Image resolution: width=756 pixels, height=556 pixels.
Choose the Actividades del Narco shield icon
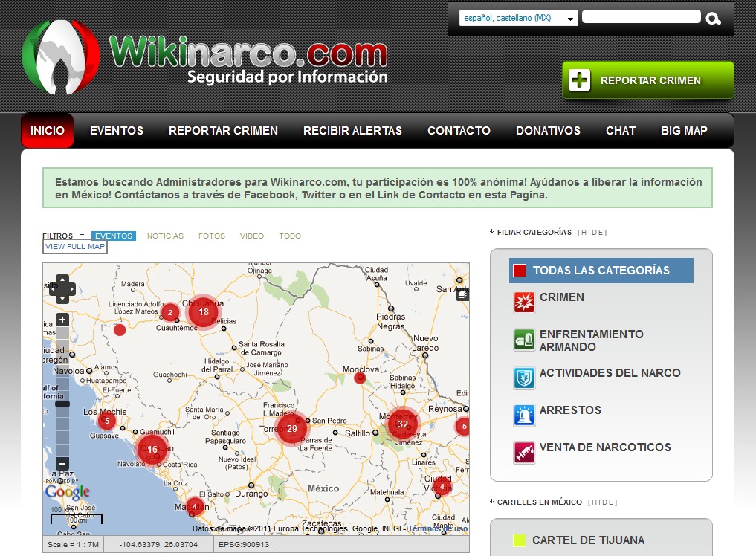(x=524, y=378)
